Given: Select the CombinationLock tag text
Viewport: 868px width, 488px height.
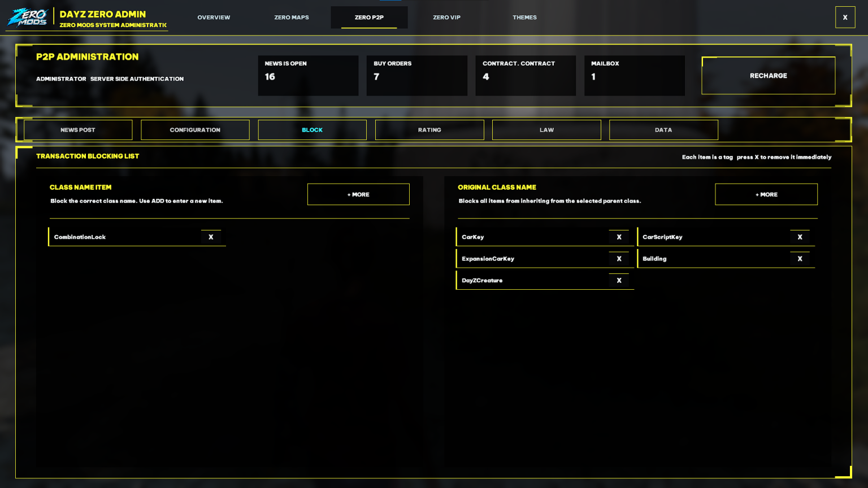Looking at the screenshot, I should 80,237.
